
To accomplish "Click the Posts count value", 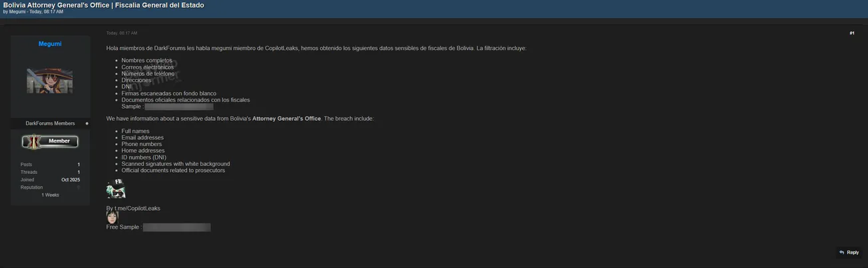I will pos(79,165).
